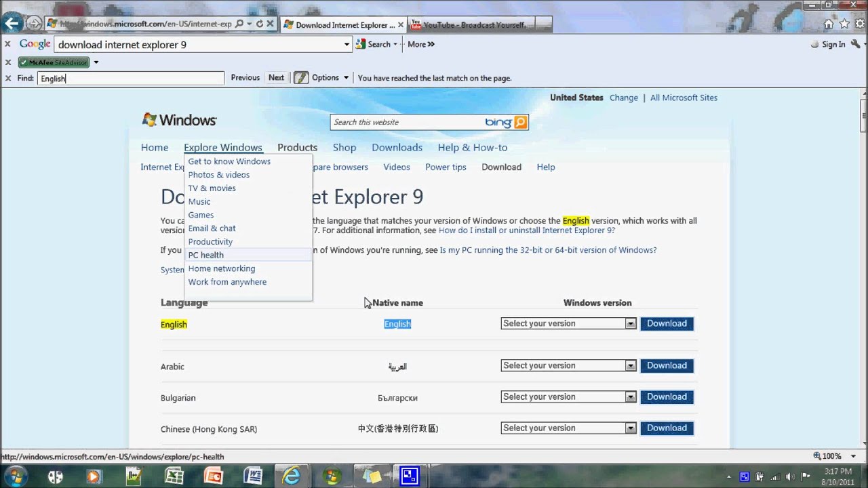Screen dimensions: 868x488
Task: Expand the Google toolbar More chevron
Action: (x=431, y=45)
